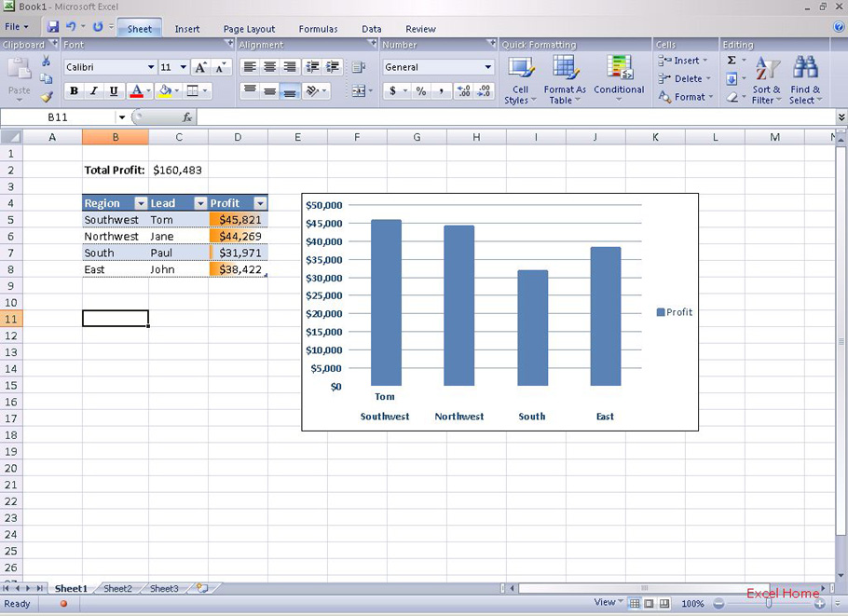This screenshot has width=848, height=616.
Task: Click the AutoSum sigma icon
Action: 732,61
